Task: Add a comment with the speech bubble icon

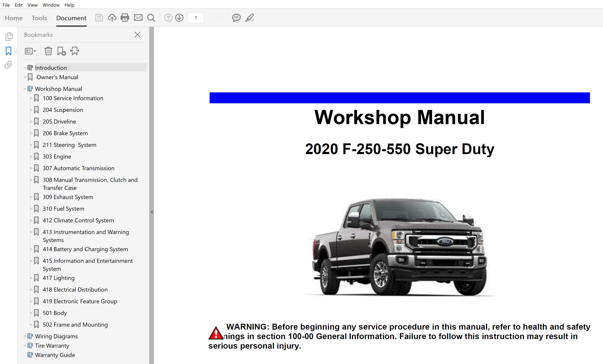Action: (236, 18)
